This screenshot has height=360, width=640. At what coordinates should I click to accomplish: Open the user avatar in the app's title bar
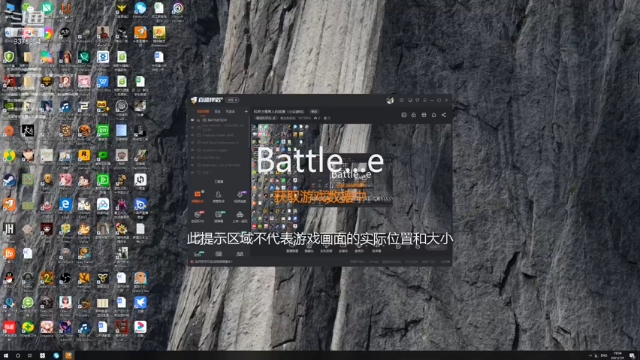pos(390,100)
